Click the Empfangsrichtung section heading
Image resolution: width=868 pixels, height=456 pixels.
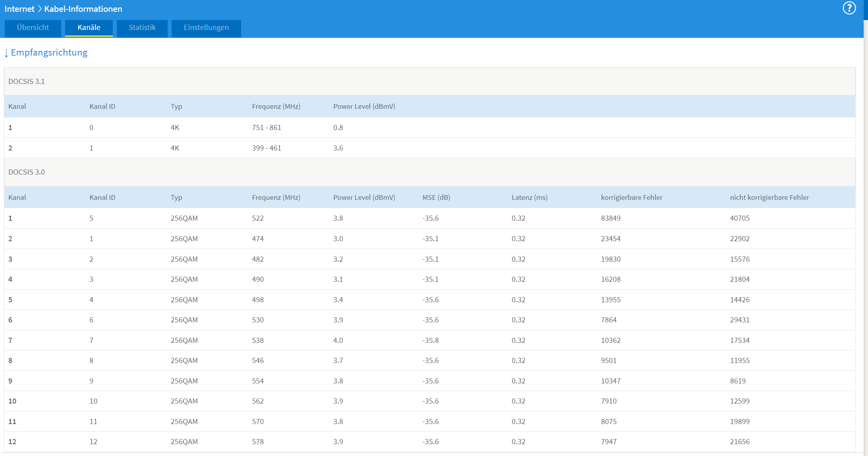(49, 52)
